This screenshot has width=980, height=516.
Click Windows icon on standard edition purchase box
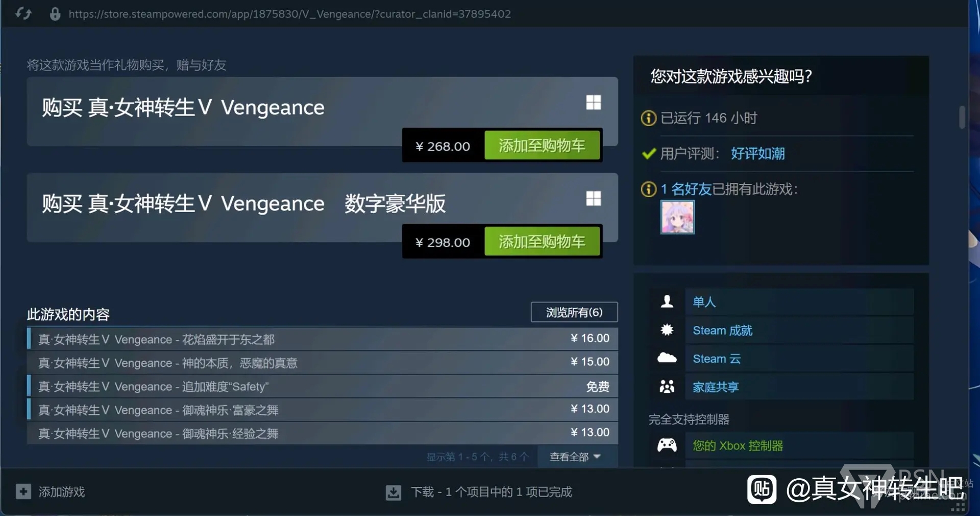point(593,102)
